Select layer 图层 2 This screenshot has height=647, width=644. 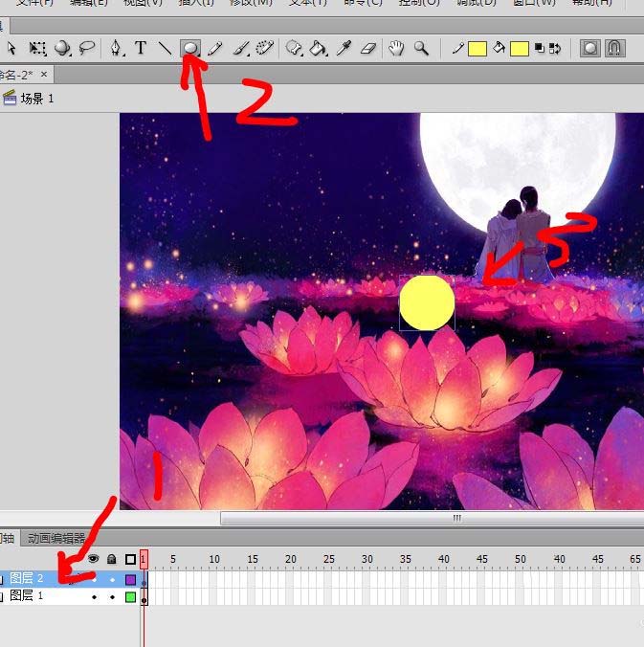pos(27,578)
